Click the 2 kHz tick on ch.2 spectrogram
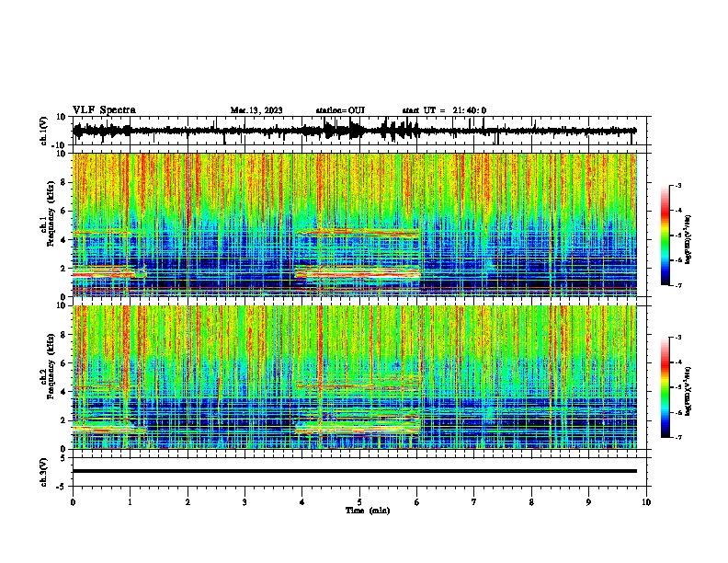 coord(63,420)
